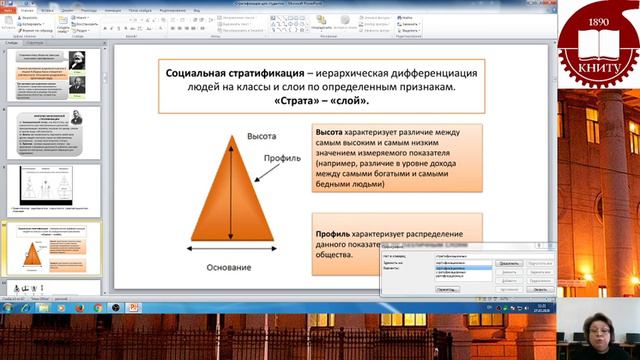
Task: Launch Google Chrome from the taskbar
Action: (x=98, y=308)
